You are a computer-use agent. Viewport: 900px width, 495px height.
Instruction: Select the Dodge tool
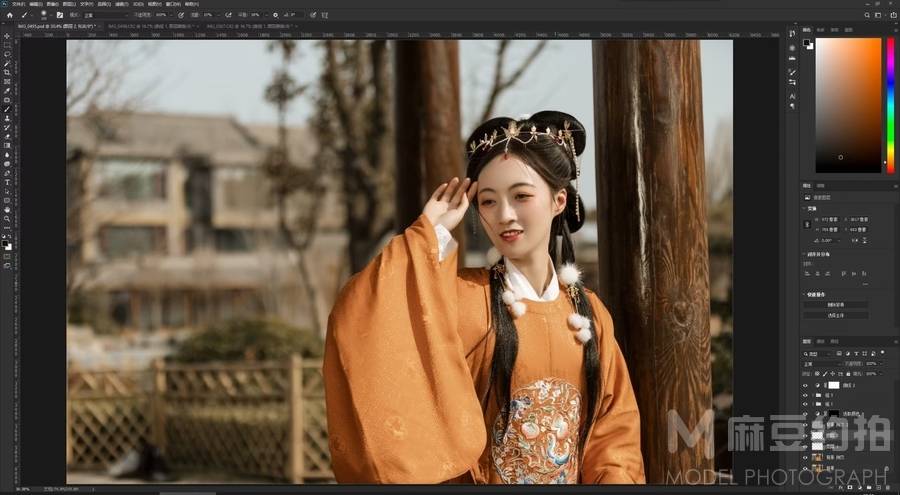pos(7,164)
